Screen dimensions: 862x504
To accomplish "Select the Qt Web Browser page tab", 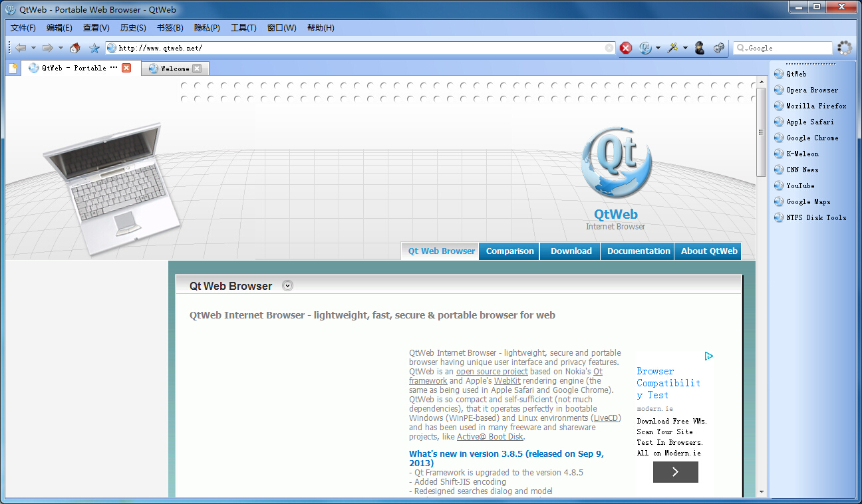I will pyautogui.click(x=440, y=251).
